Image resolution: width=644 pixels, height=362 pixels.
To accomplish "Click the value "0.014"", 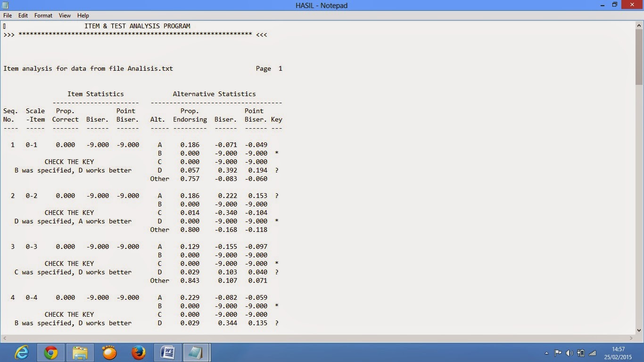I will coord(190,213).
